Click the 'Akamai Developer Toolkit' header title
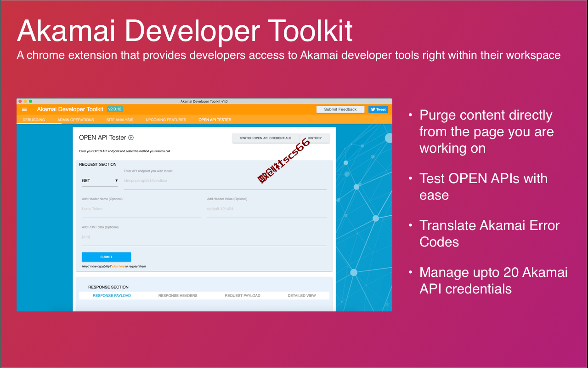 tap(70, 109)
